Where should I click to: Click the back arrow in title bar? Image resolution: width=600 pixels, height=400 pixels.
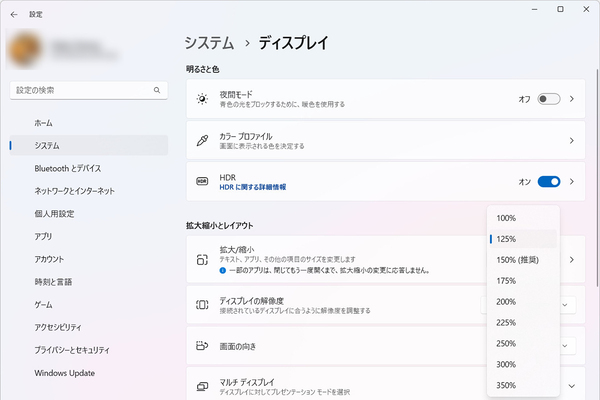coord(13,14)
